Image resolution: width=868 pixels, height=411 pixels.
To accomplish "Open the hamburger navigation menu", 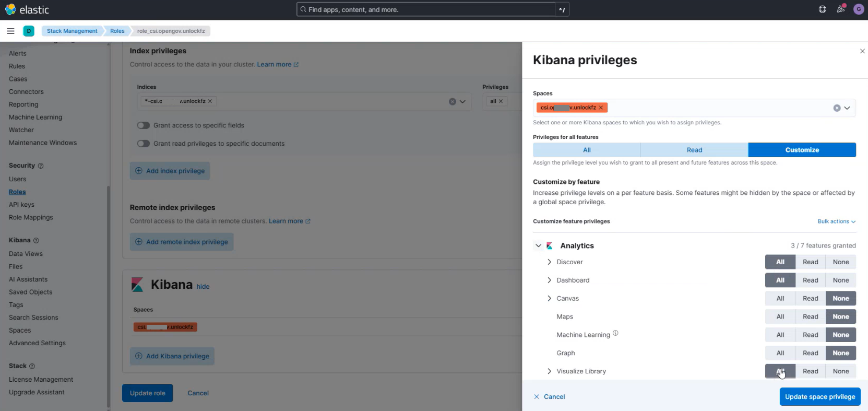I will click(10, 31).
